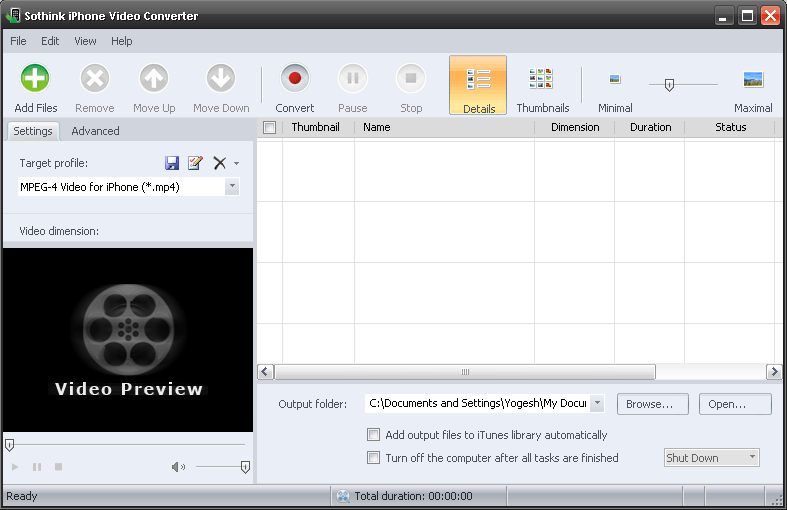Viewport: 787px width, 510px height.
Task: Click the Minimal thumbnail size icon
Action: 615,79
